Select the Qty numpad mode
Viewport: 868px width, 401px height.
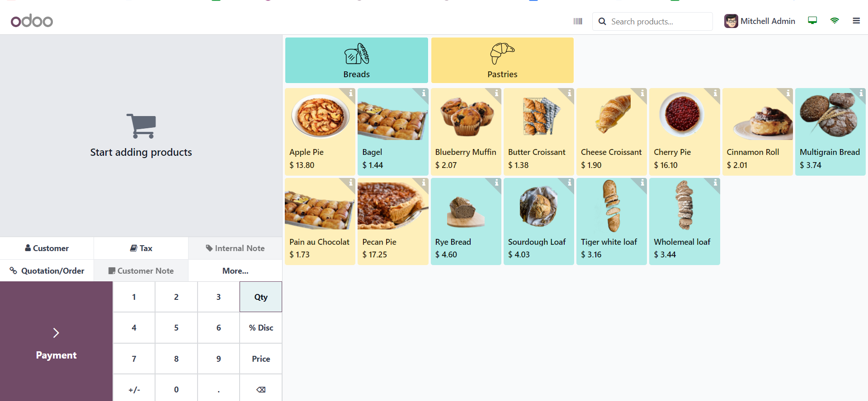261,297
